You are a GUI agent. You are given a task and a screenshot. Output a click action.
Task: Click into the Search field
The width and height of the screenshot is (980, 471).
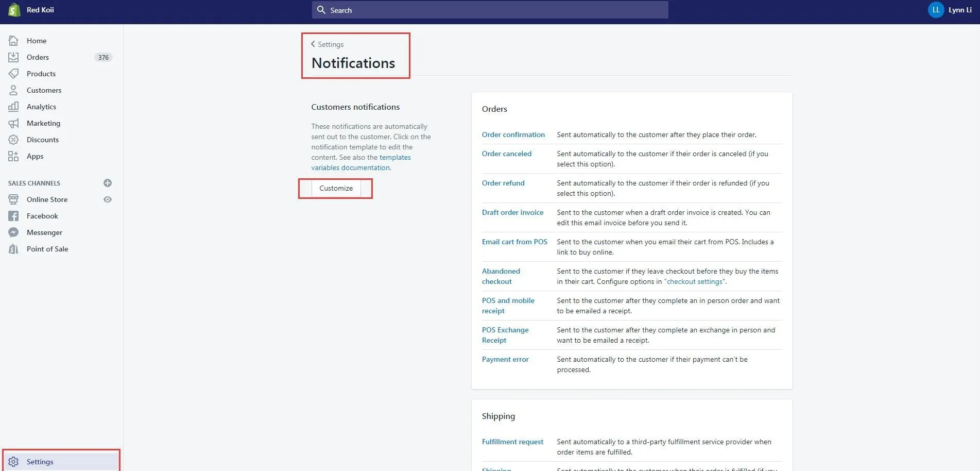[489, 10]
